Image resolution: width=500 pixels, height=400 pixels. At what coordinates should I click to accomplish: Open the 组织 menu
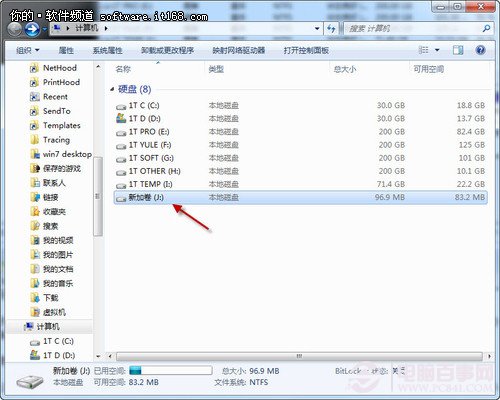pos(27,50)
